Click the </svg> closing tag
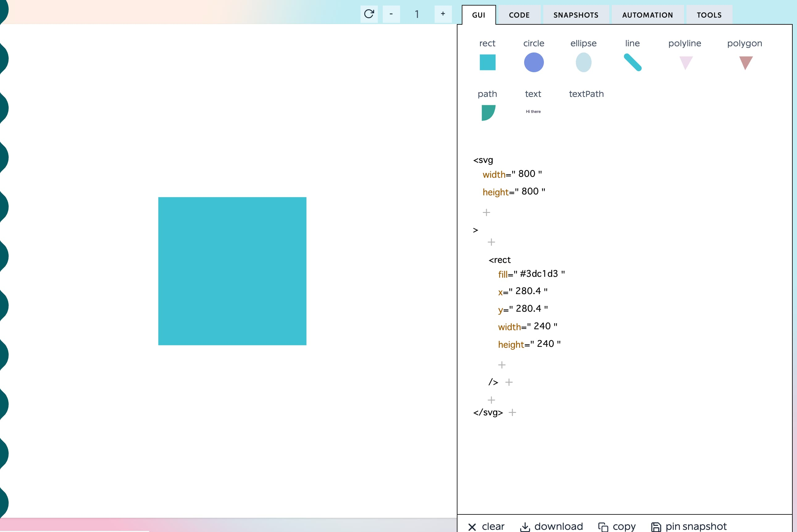Viewport: 797px width, 532px height. click(488, 413)
